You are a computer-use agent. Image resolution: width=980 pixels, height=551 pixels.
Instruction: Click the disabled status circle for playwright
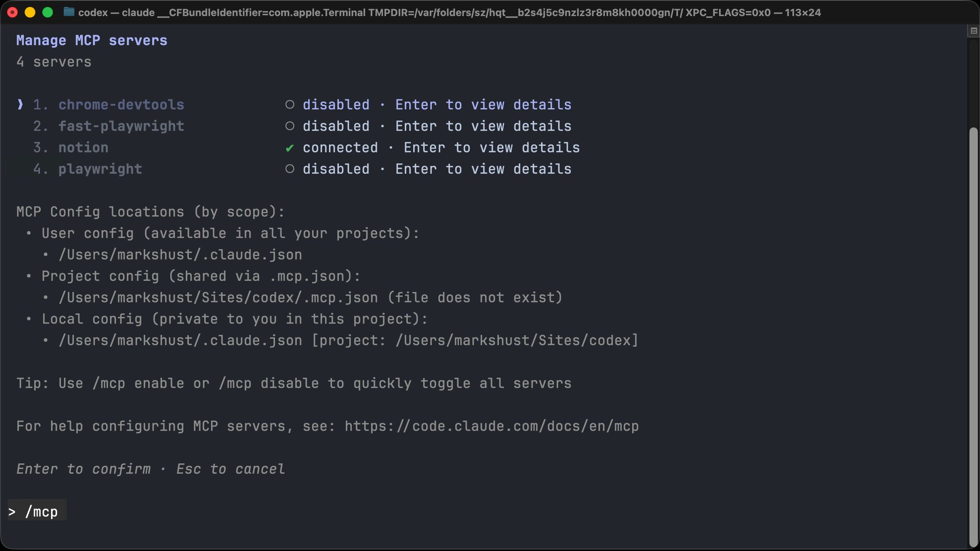click(x=289, y=169)
